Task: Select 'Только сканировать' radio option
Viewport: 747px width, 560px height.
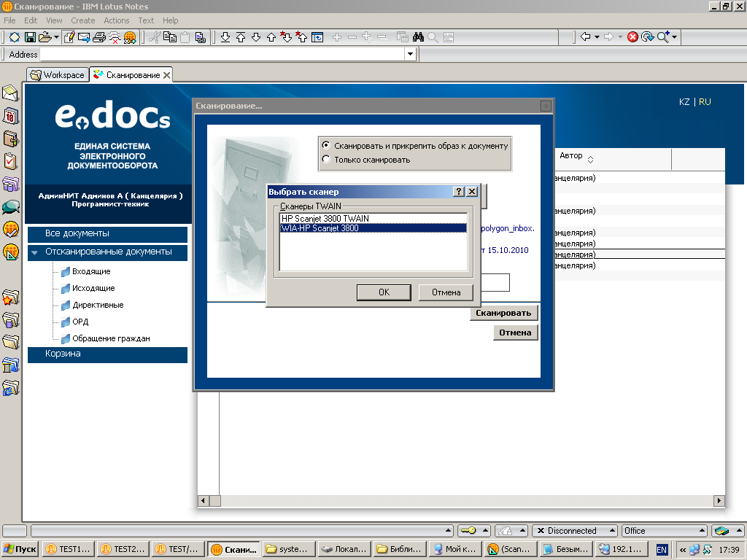Action: pos(326,159)
